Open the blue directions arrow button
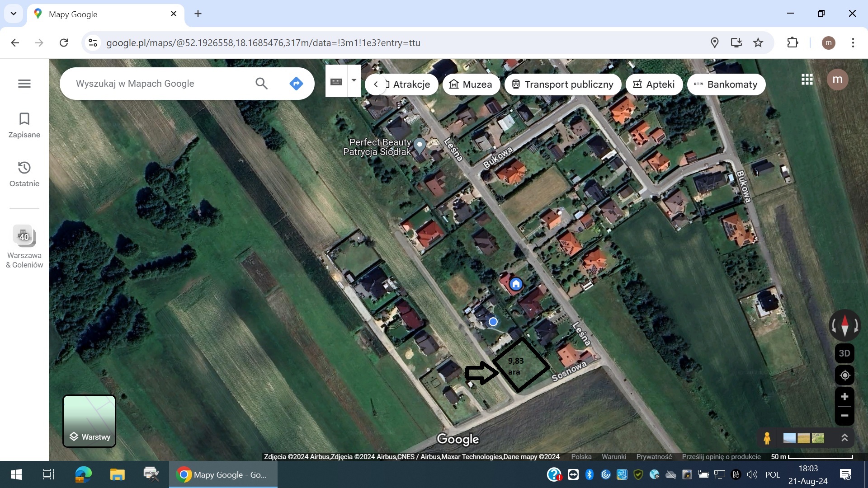This screenshot has height=488, width=868. 296,84
